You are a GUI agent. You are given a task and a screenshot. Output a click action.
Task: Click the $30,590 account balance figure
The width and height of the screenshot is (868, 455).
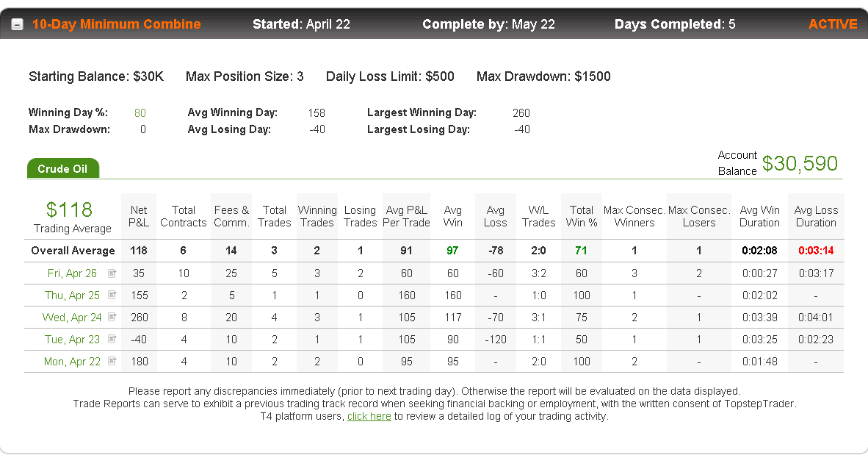coord(800,163)
